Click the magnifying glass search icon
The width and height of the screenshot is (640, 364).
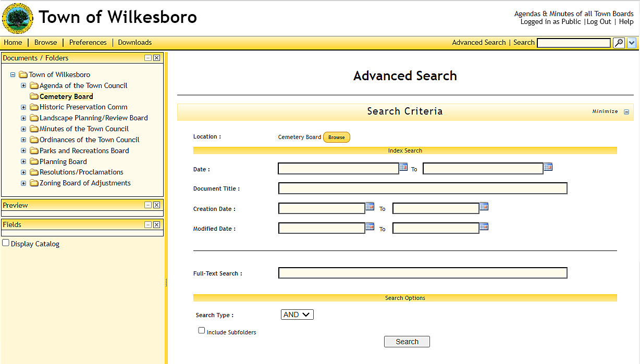(x=618, y=43)
